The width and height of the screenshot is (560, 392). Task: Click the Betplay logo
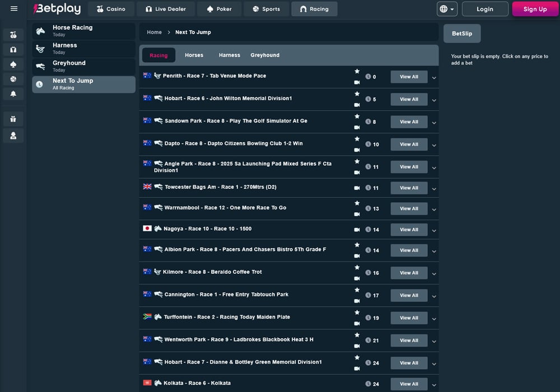coord(57,9)
